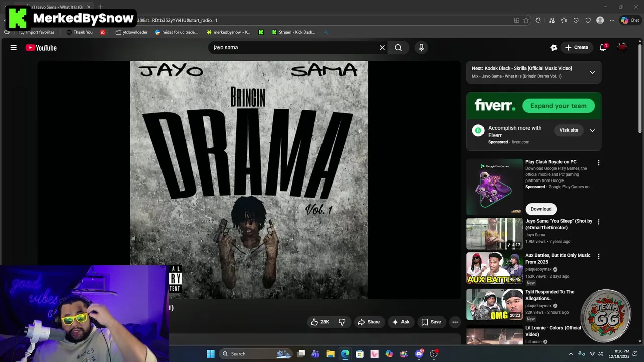Open Windows Start menu
This screenshot has width=644, height=362.
211,354
